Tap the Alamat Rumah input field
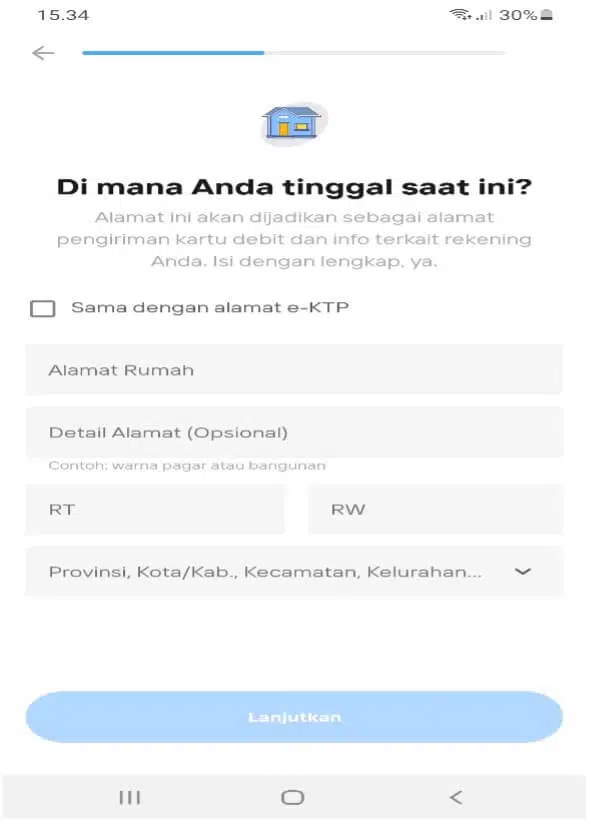The width and height of the screenshot is (589, 821). [x=294, y=370]
